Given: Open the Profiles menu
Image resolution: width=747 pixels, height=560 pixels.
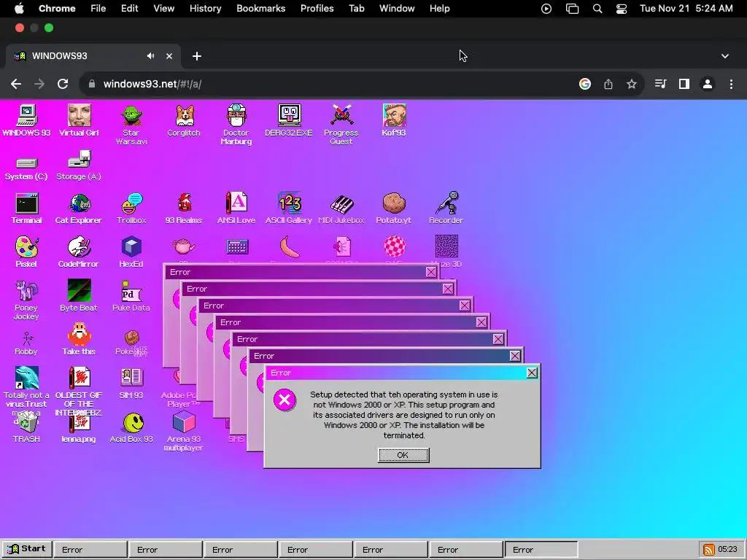Looking at the screenshot, I should (317, 9).
